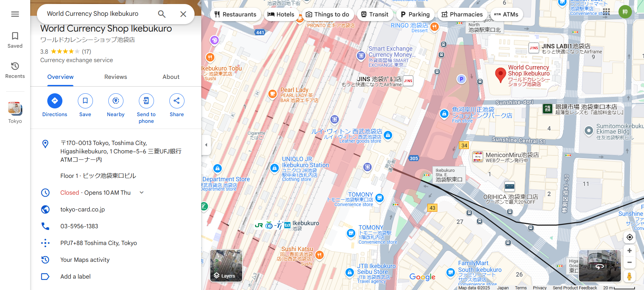
Task: Send place to phone
Action: (x=146, y=109)
